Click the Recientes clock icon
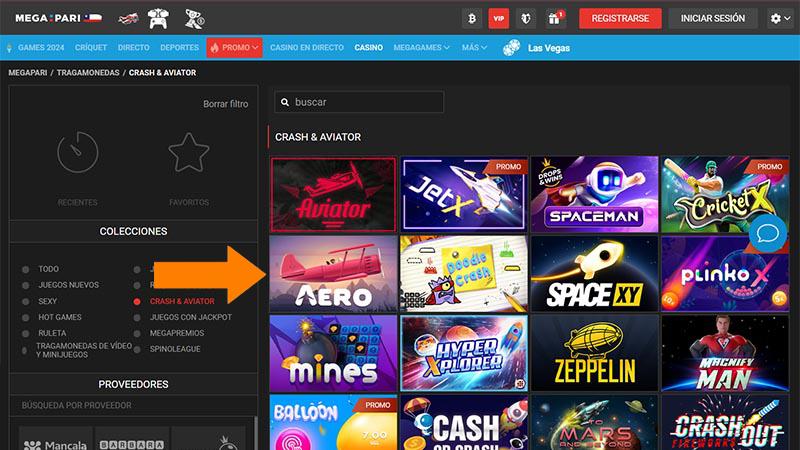Image resolution: width=800 pixels, height=450 pixels. (78, 152)
